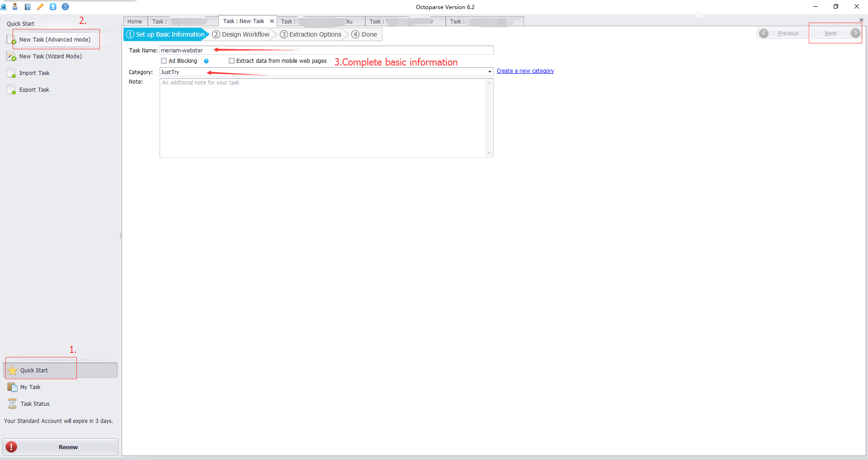The width and height of the screenshot is (868, 460).
Task: Click the Task Name input field
Action: (x=326, y=50)
